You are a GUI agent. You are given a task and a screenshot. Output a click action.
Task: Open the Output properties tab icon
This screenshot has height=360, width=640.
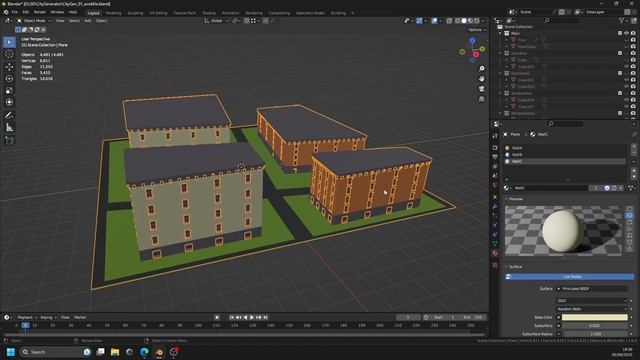[495, 157]
